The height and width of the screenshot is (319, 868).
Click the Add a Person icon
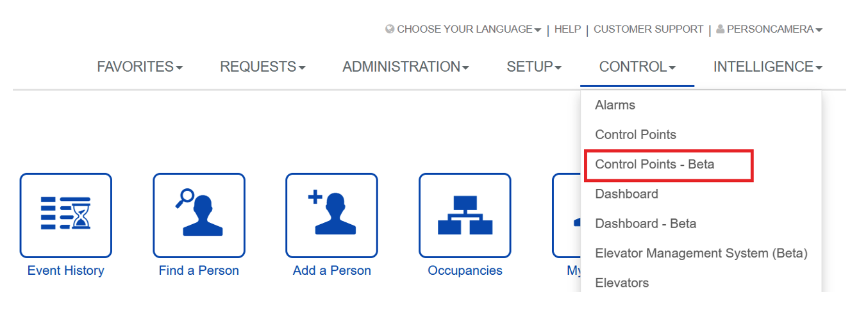[x=331, y=215]
